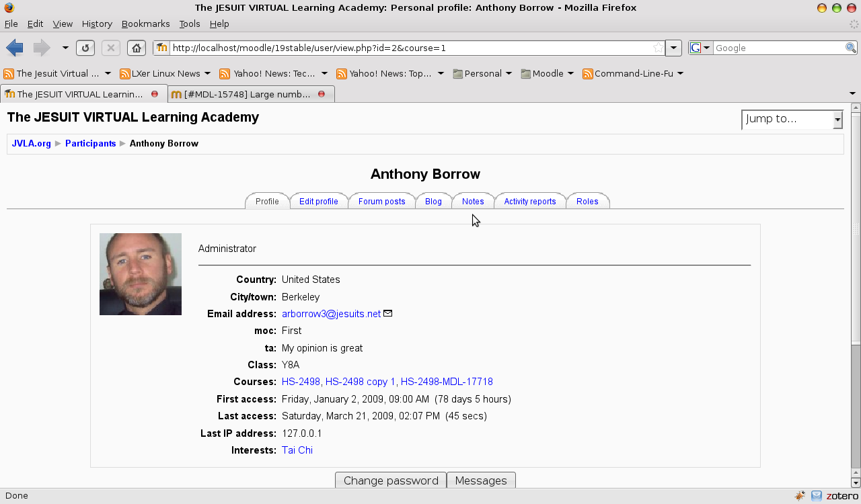Screen dimensions: 861x504
Task: Open the Blog tab
Action: coord(433,201)
